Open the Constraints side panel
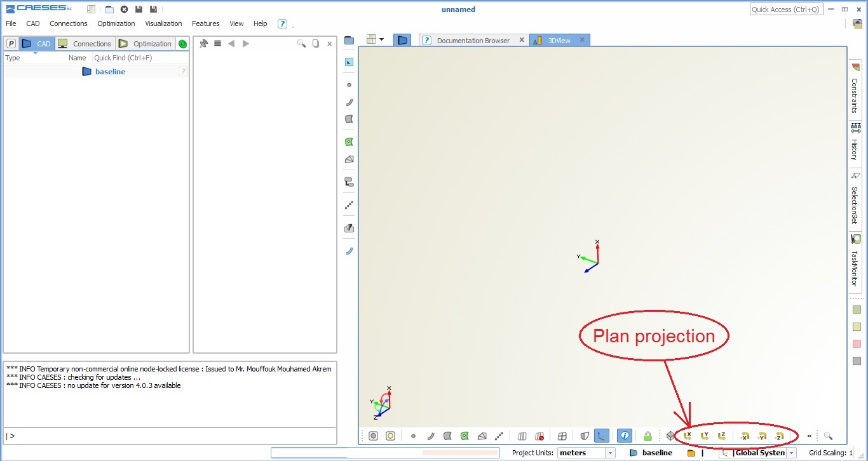The image size is (868, 461). point(855,89)
